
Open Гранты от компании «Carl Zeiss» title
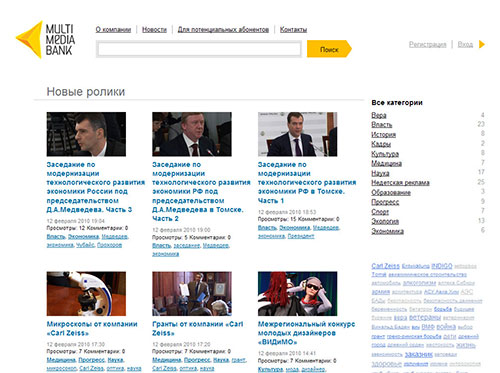198,328
